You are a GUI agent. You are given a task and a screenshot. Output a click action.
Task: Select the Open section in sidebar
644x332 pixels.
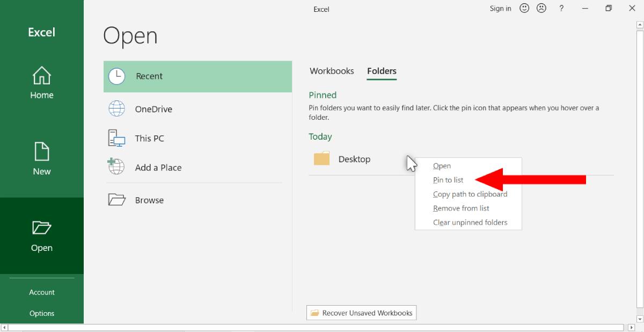(42, 236)
